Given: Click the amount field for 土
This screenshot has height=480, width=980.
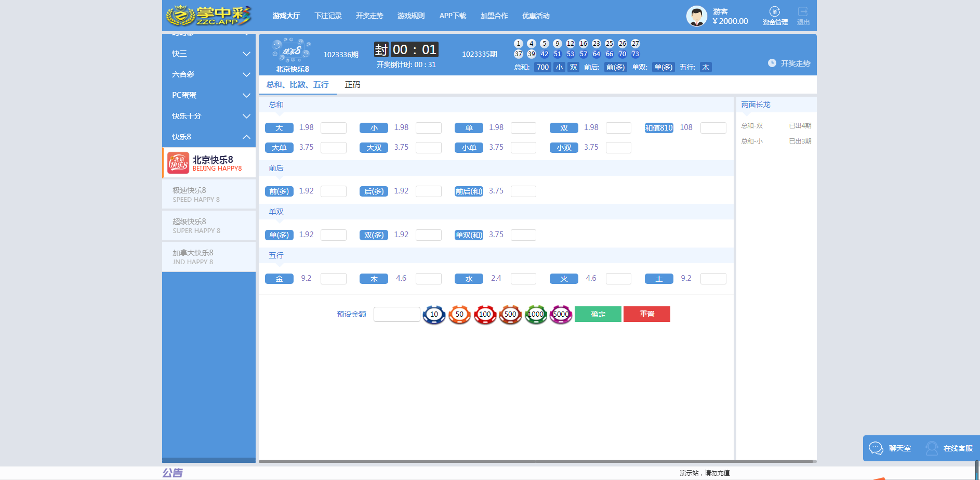Looking at the screenshot, I should point(713,279).
